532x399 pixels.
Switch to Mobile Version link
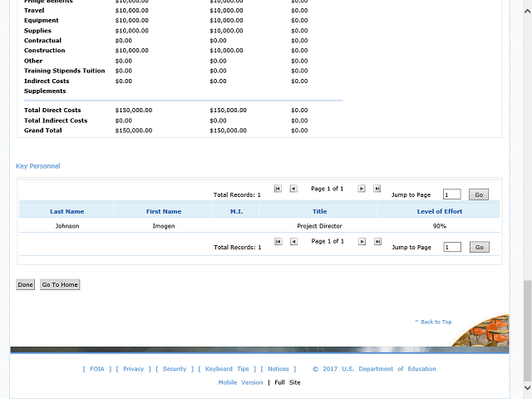pos(240,382)
